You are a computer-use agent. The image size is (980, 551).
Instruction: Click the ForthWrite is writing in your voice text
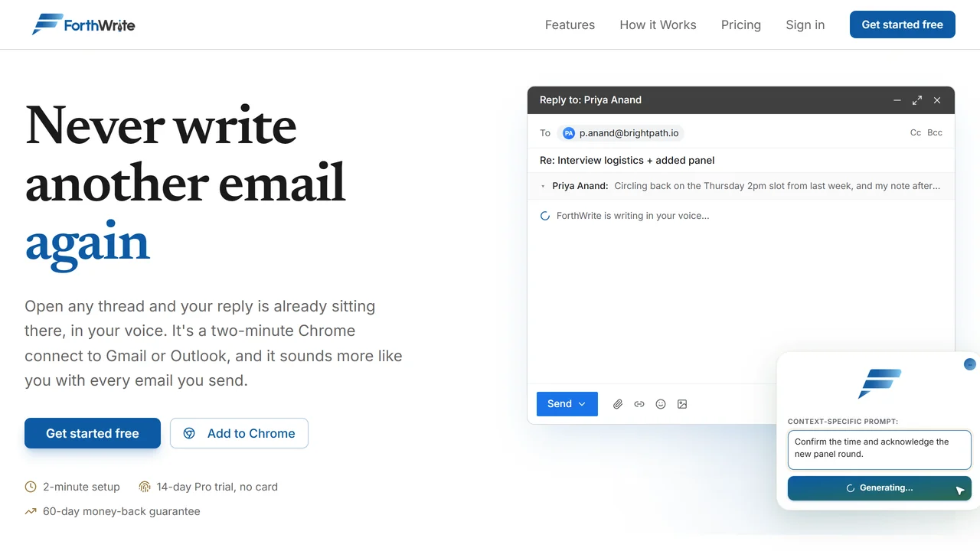point(633,216)
